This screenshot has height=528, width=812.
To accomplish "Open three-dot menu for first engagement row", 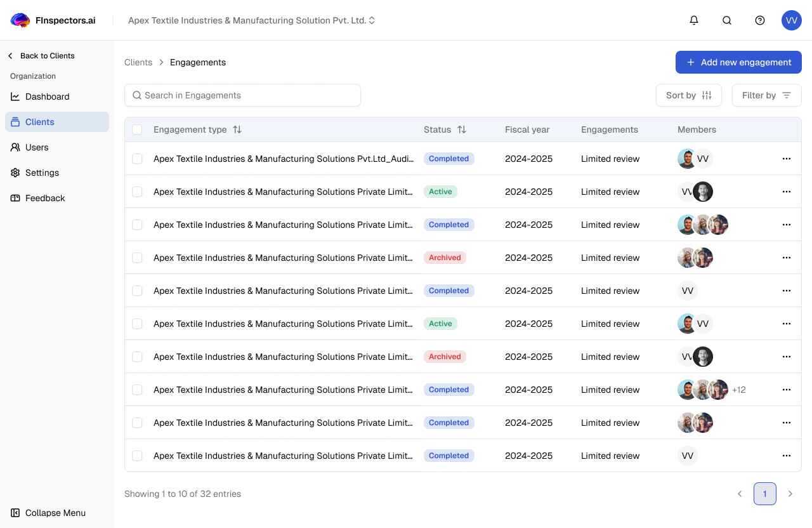I will [787, 159].
